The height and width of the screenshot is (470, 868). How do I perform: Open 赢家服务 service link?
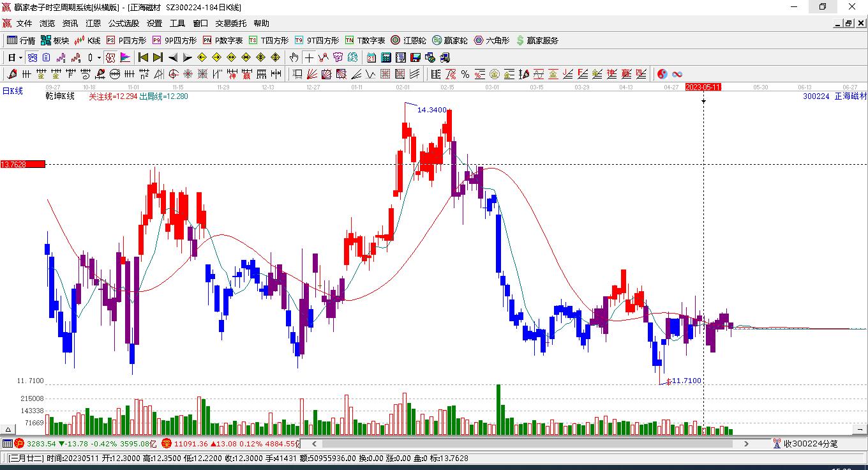(537, 40)
